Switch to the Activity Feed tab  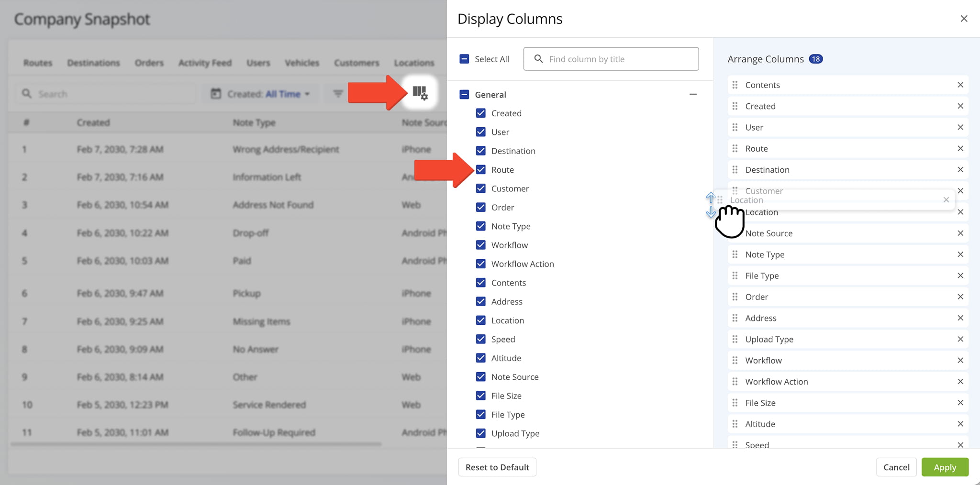click(x=205, y=63)
